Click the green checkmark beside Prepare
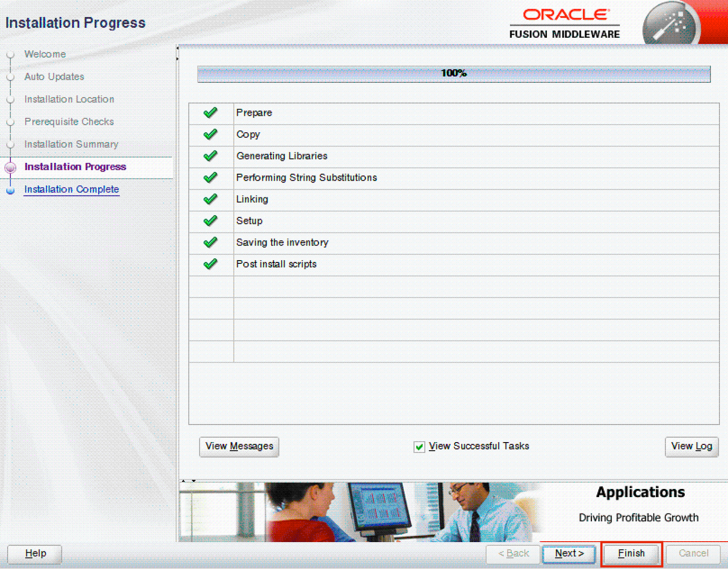 pyautogui.click(x=210, y=113)
